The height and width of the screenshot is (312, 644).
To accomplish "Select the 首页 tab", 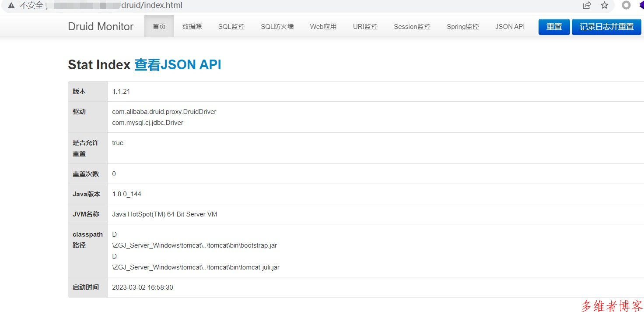I will tap(159, 26).
